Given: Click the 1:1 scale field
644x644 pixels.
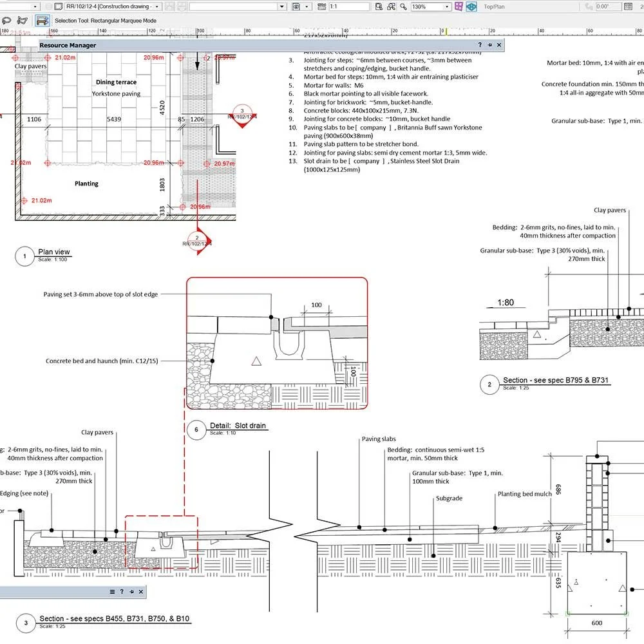Looking at the screenshot, I should point(349,6).
